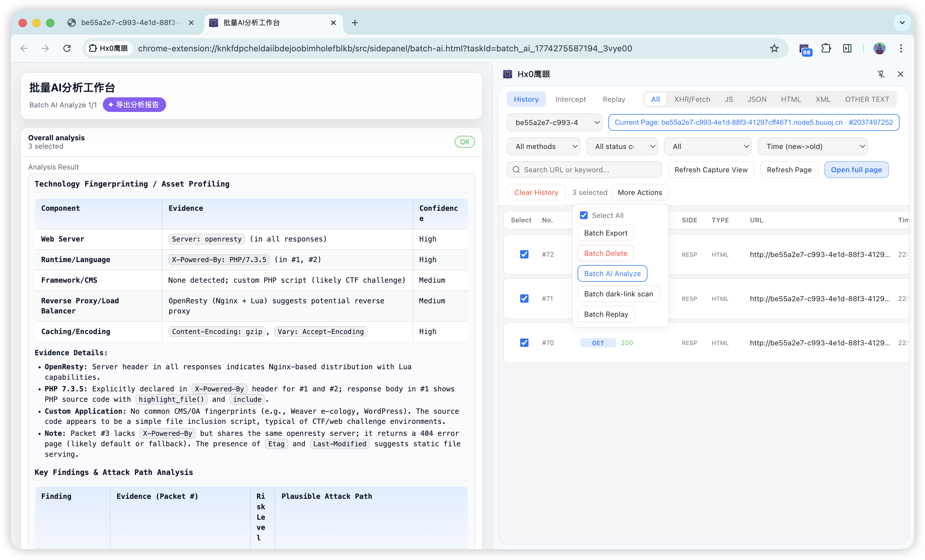Open the All filter dropdown beside status
Screen dimensions: 925x560
(707, 147)
